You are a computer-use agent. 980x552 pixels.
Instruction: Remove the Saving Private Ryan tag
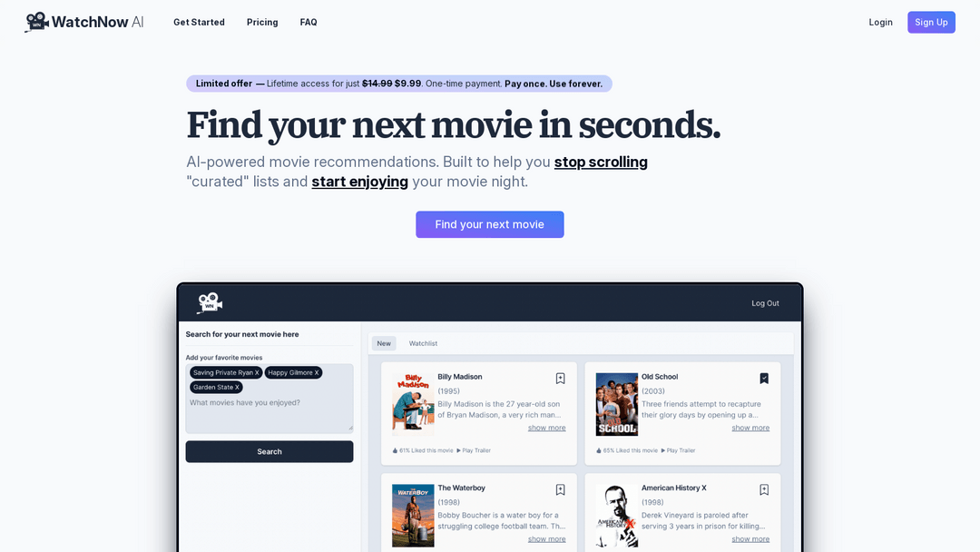click(x=258, y=372)
